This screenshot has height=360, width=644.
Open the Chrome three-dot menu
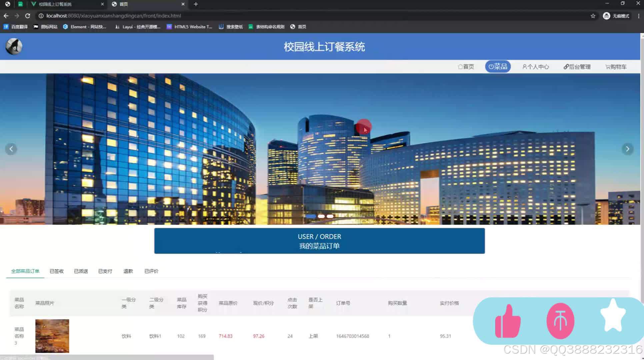point(639,16)
